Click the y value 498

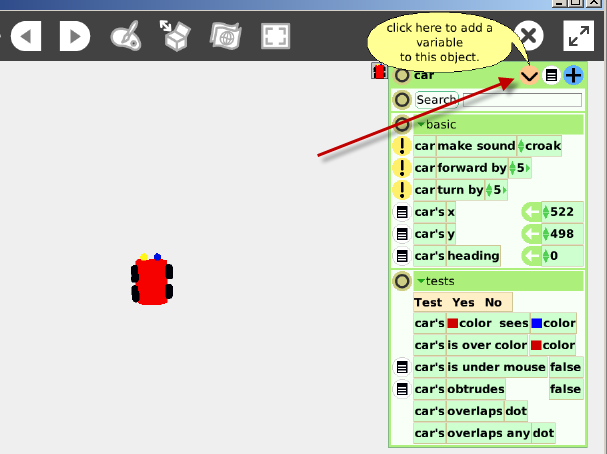click(x=562, y=234)
